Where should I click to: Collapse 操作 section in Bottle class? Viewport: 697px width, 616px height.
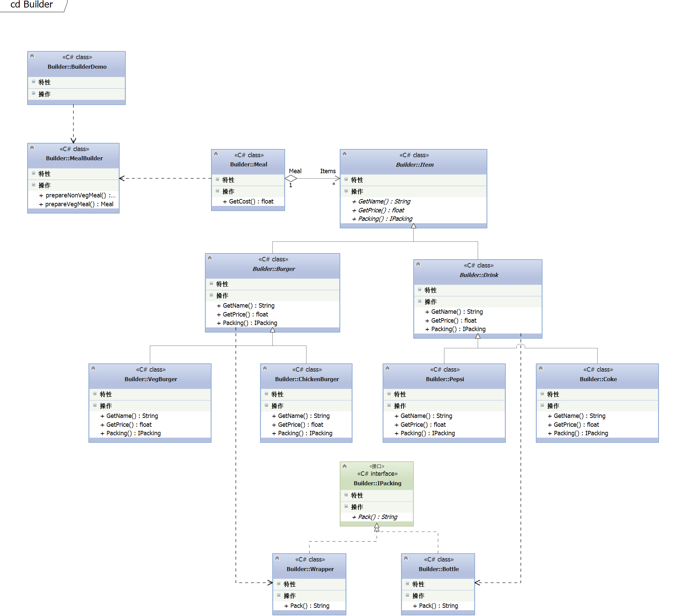tap(407, 595)
